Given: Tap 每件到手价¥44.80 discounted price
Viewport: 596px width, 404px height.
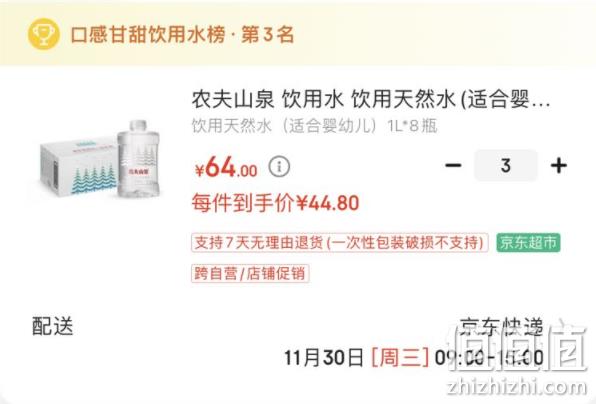Looking at the screenshot, I should 275,203.
